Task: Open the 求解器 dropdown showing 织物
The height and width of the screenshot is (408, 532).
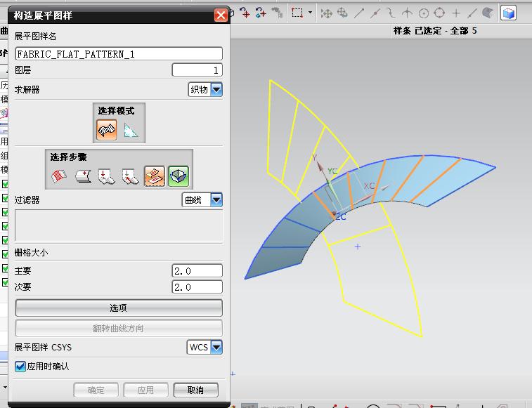Action: [x=205, y=90]
